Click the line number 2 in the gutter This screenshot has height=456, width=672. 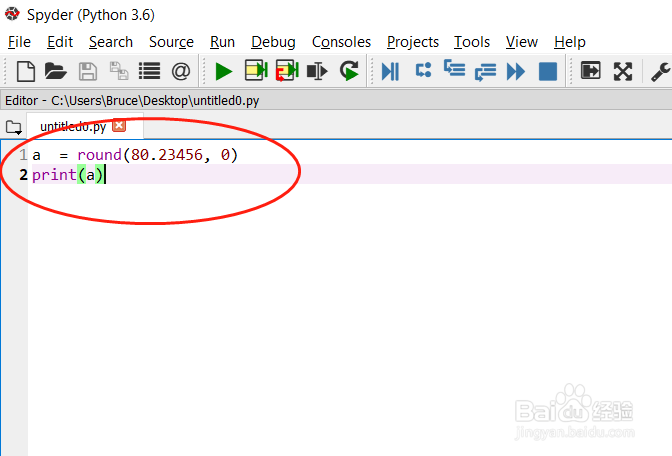23,174
